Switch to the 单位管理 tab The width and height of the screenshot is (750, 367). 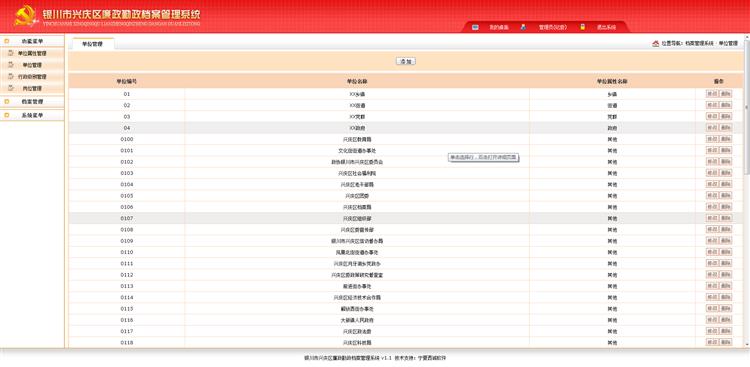(x=92, y=44)
